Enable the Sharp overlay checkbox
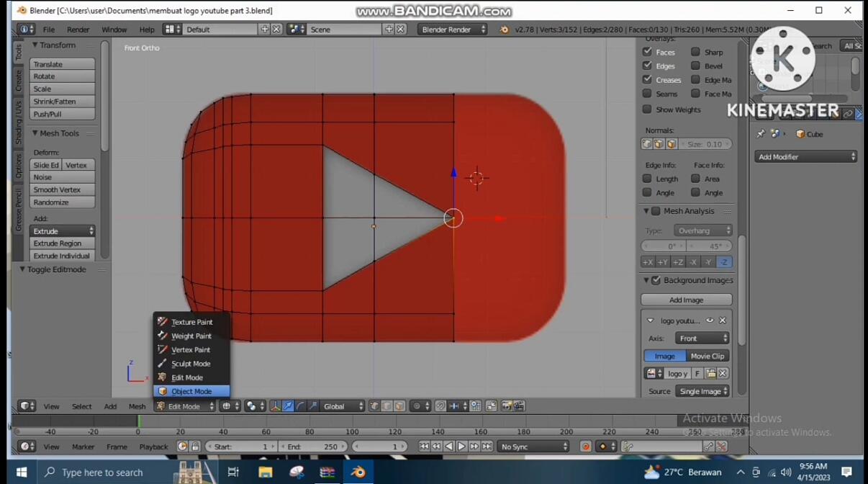This screenshot has width=868, height=484. click(695, 52)
